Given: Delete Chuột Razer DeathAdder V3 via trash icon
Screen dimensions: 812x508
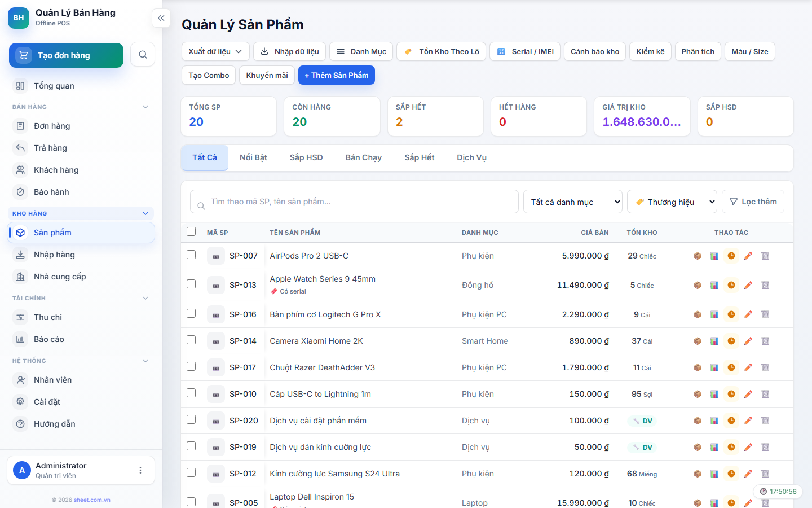Looking at the screenshot, I should point(765,367).
